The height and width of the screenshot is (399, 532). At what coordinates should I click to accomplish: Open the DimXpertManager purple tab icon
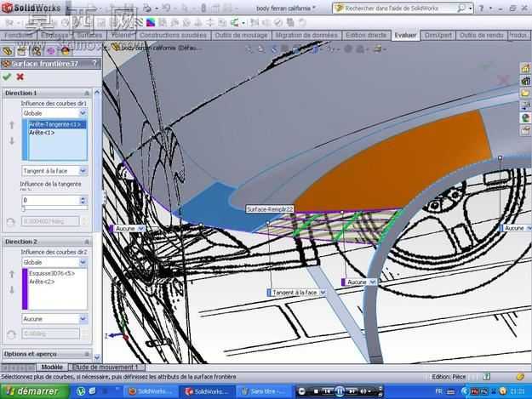[50, 51]
